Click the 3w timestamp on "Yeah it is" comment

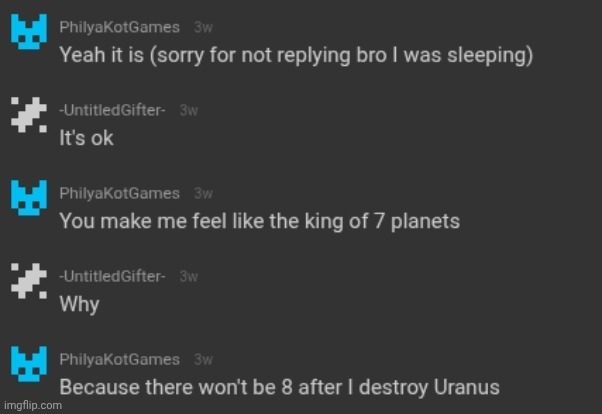[203, 27]
